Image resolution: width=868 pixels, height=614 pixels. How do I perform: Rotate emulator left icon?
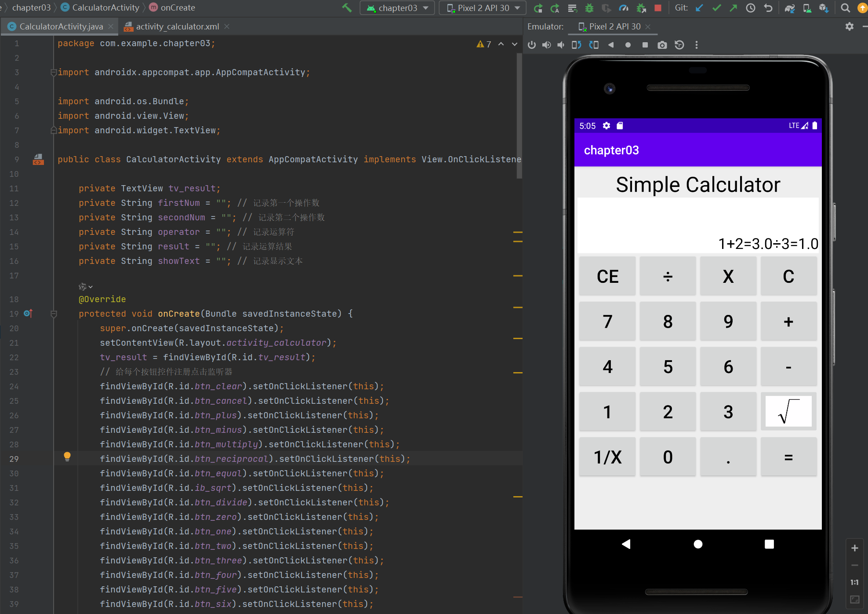(576, 45)
